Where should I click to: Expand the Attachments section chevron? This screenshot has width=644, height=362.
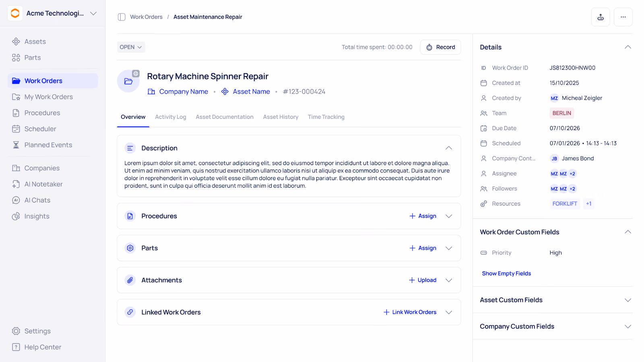click(x=449, y=280)
